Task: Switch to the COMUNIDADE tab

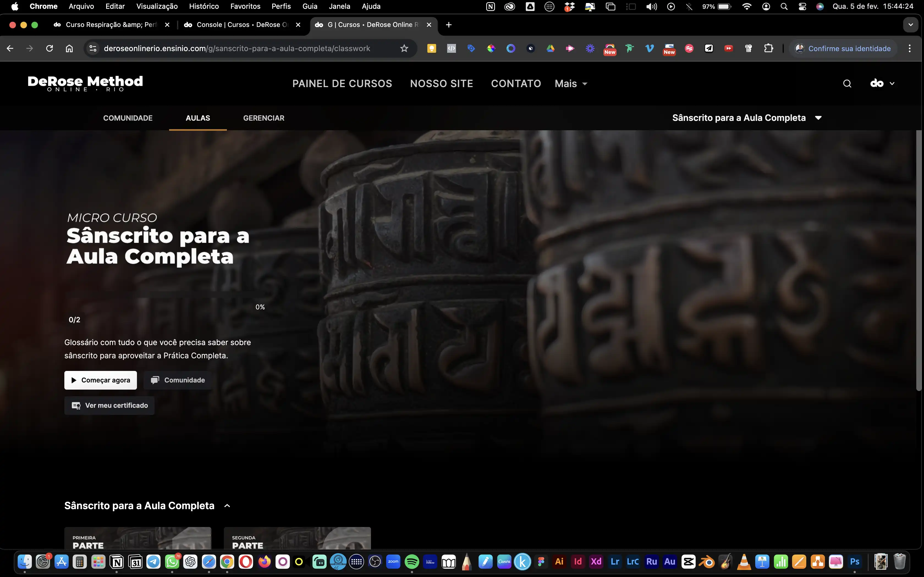Action: [x=128, y=118]
